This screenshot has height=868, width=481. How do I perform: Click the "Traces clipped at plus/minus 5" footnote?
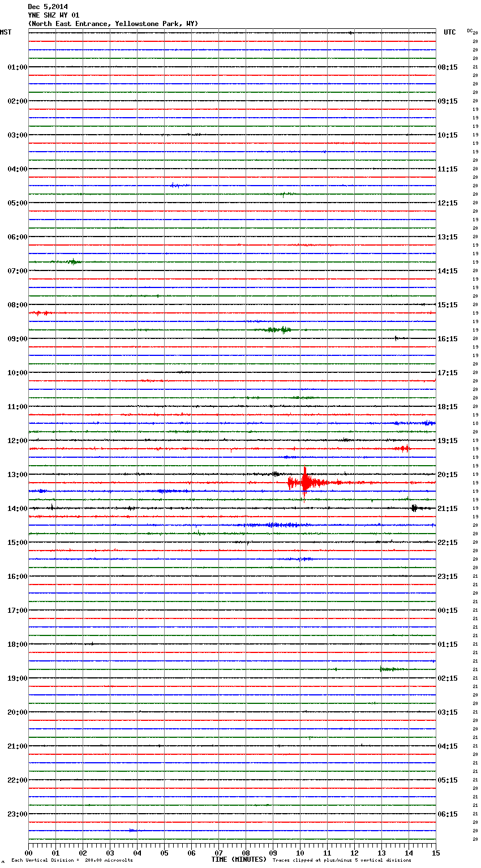[342, 861]
